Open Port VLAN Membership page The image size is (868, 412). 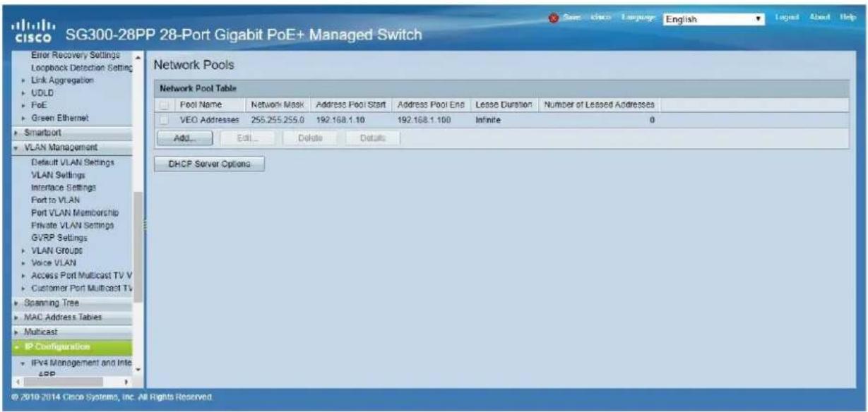[x=75, y=212]
